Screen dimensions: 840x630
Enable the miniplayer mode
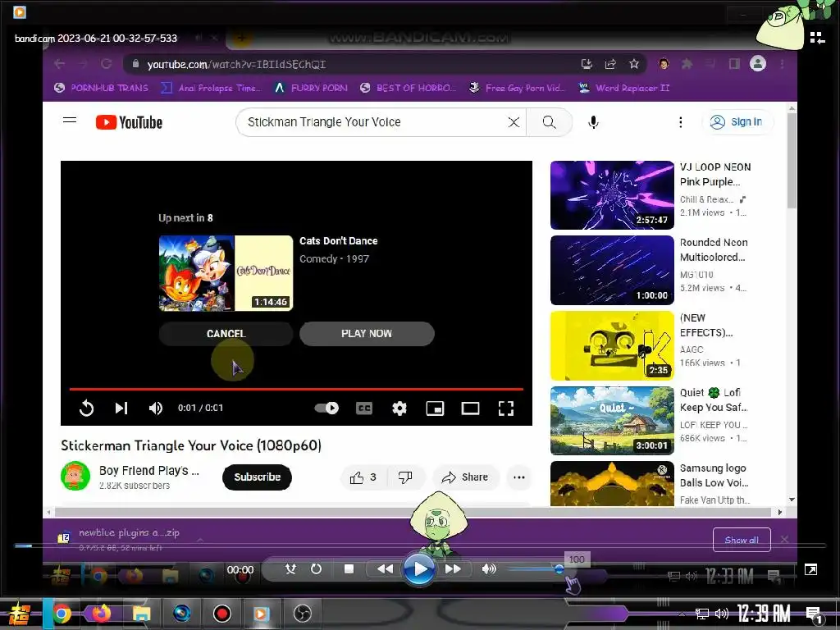click(435, 409)
